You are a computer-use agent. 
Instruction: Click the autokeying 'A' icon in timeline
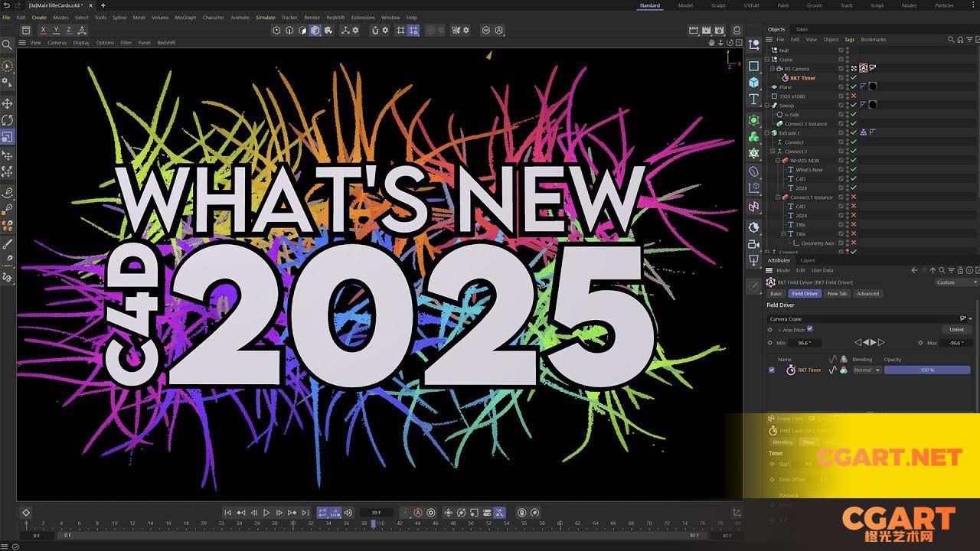click(x=418, y=513)
